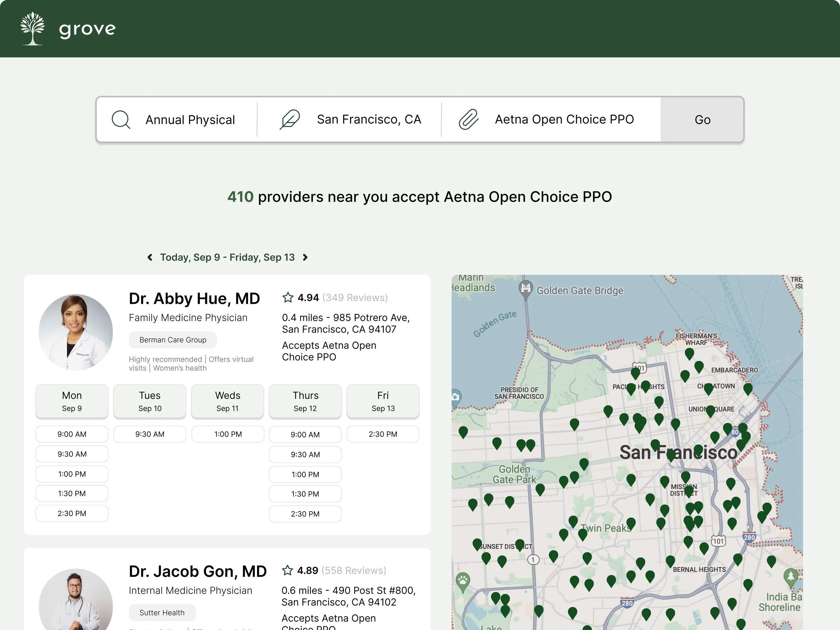The image size is (840, 630).
Task: Book the Monday 9:00 AM slot
Action: (x=72, y=434)
